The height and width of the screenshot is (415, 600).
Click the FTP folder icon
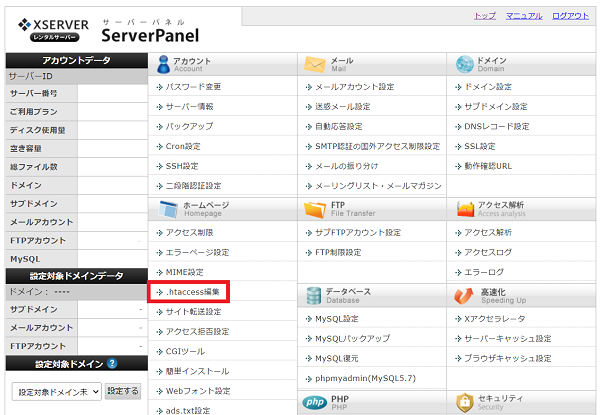coord(315,209)
